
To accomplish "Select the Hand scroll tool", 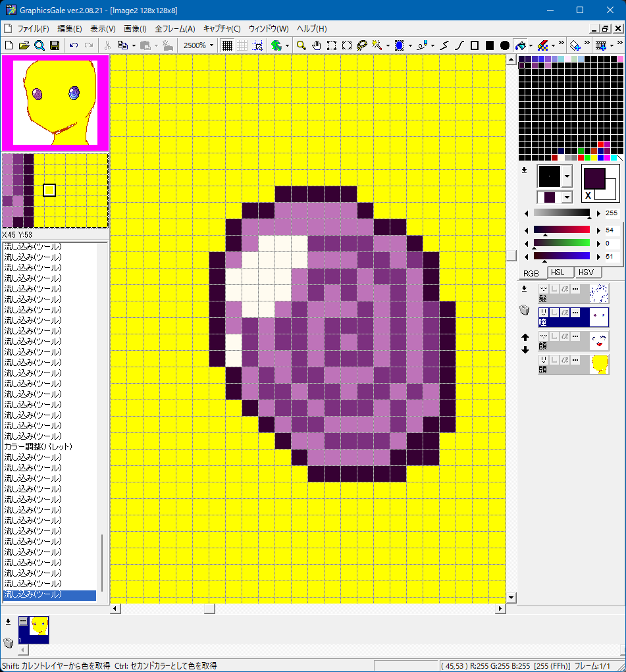I will tap(317, 45).
